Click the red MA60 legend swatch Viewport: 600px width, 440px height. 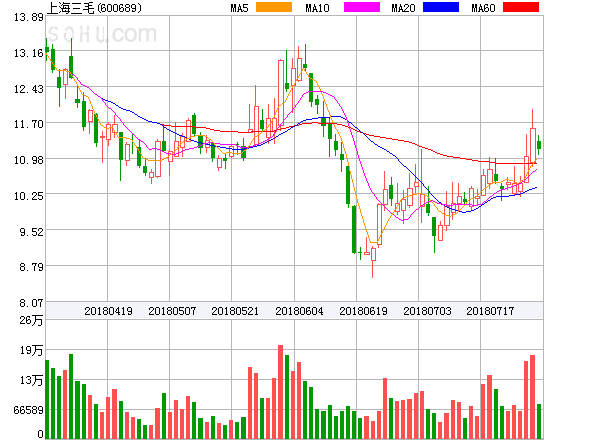(521, 7)
